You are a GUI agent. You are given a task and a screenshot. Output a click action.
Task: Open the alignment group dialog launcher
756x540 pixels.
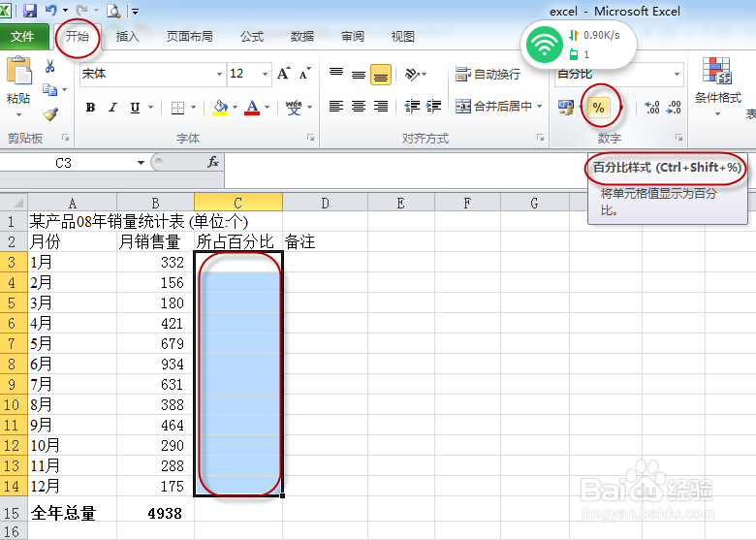click(x=541, y=138)
